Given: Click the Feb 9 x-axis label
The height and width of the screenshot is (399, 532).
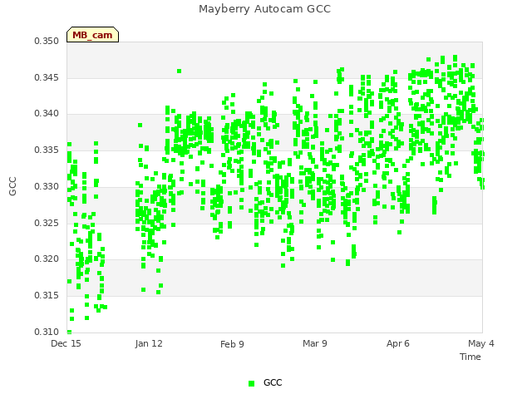Looking at the screenshot, I should pyautogui.click(x=232, y=344).
